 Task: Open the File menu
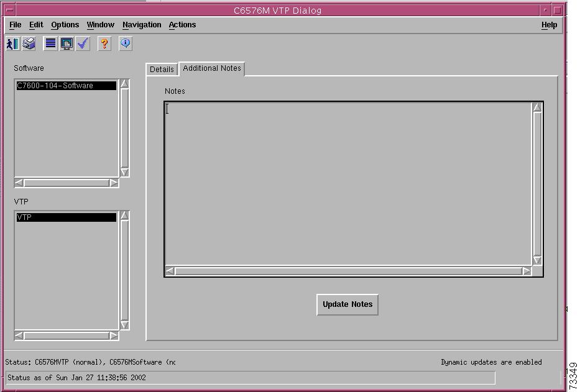click(15, 25)
